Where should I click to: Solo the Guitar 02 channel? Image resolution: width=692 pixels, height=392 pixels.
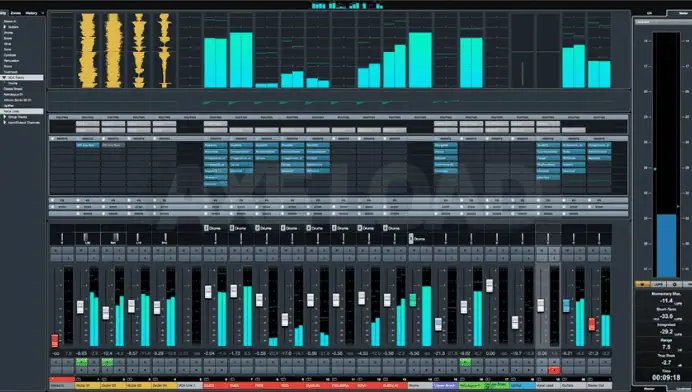point(119,250)
